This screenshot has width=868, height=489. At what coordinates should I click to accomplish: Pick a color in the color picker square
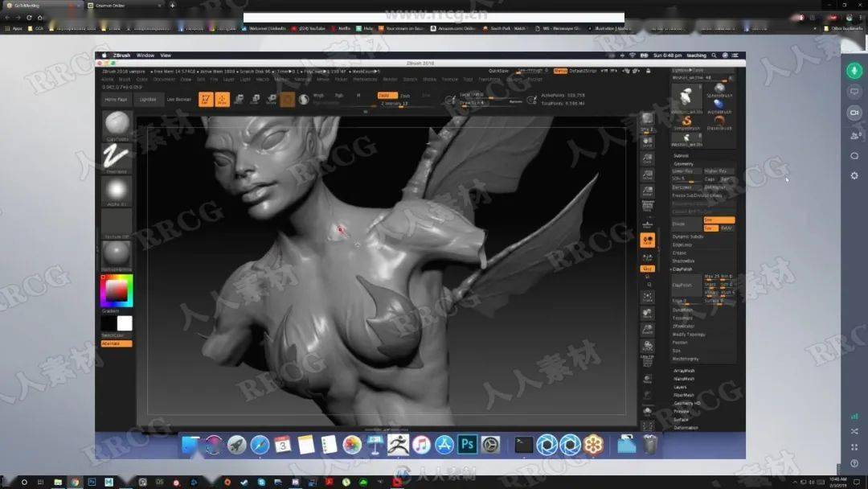117,290
